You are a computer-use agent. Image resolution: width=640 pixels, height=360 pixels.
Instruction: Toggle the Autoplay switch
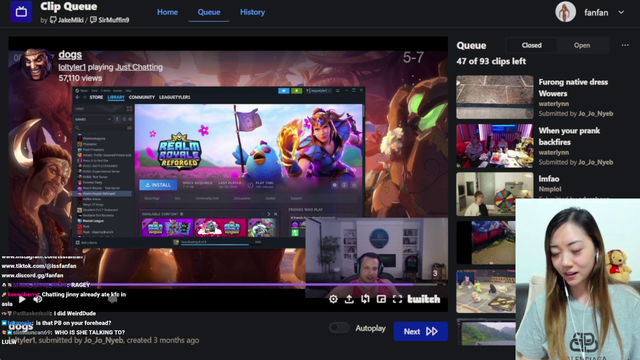(339, 328)
